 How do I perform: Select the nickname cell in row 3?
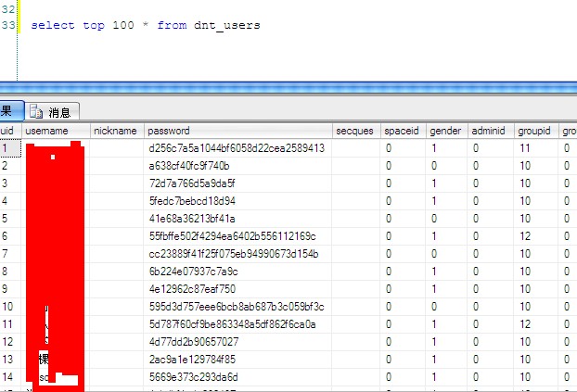click(x=117, y=183)
